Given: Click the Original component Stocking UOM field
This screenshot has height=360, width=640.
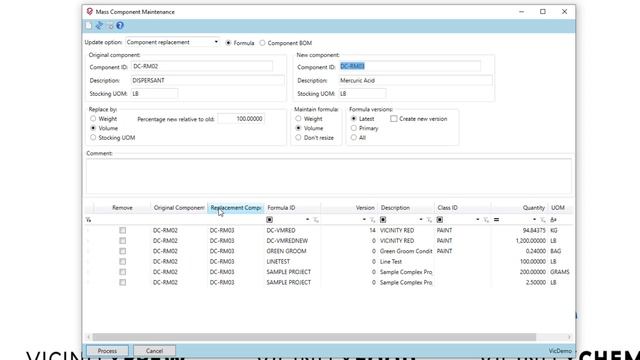Looking at the screenshot, I should click(x=154, y=93).
